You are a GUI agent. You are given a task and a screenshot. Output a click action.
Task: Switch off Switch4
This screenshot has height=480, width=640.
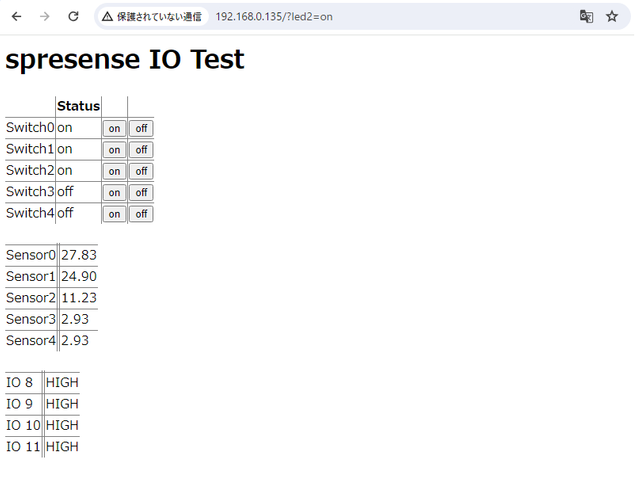pyautogui.click(x=141, y=214)
